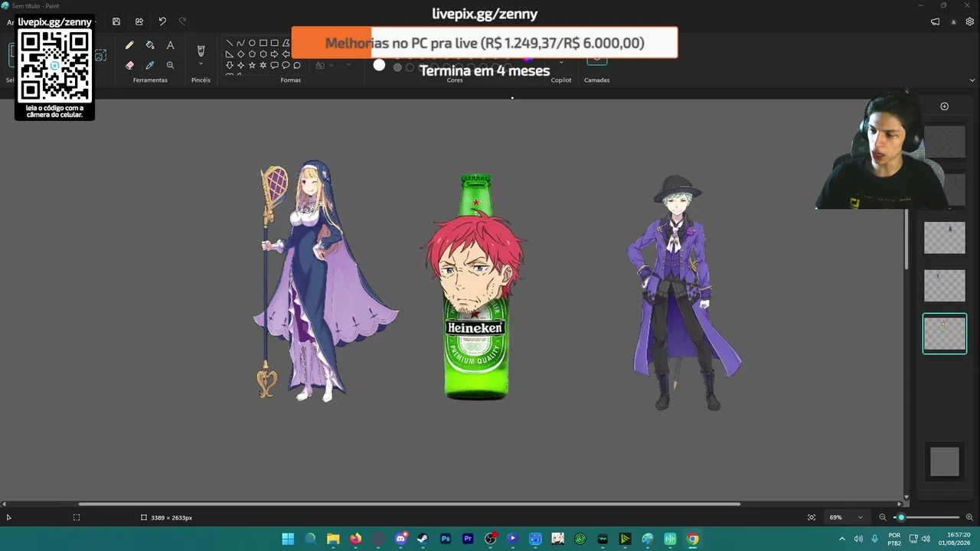980x551 pixels.
Task: Click the horizontal canvas scrollbar
Action: [409, 504]
